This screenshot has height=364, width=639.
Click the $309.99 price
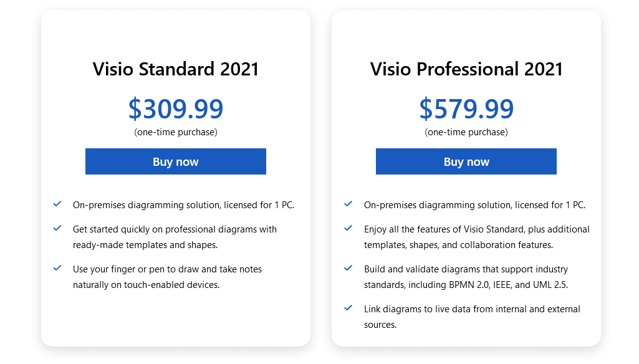(x=175, y=108)
